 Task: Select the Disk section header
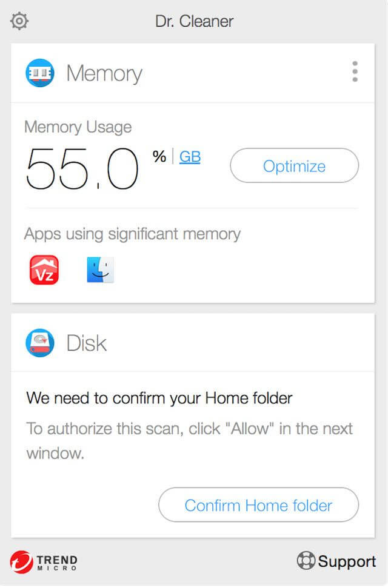coord(86,343)
